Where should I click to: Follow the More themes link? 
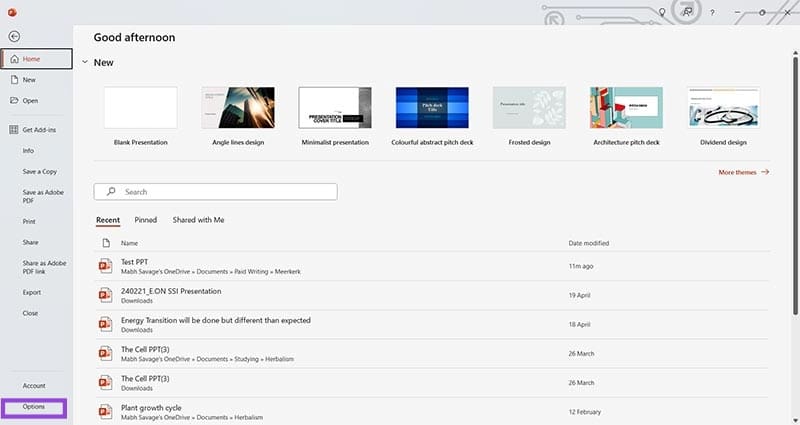[x=743, y=172]
